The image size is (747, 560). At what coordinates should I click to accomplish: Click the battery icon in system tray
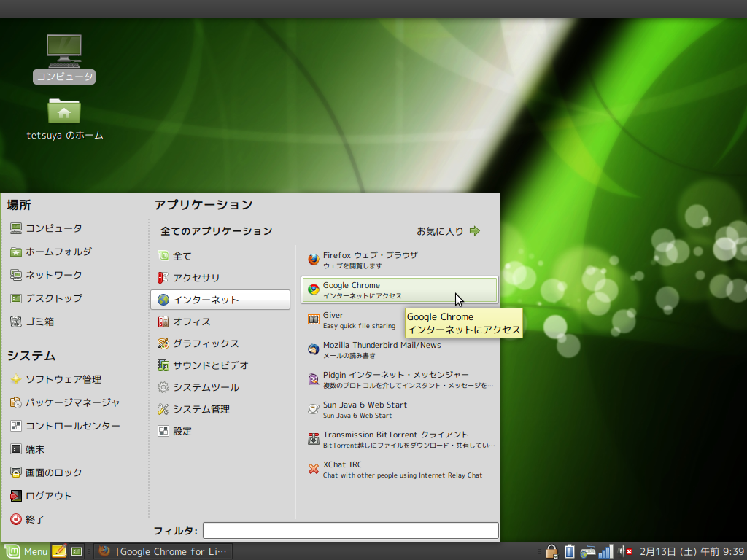pyautogui.click(x=569, y=551)
